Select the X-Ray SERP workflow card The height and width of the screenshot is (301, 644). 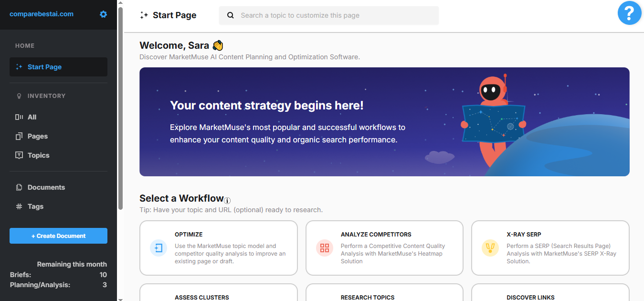550,248
